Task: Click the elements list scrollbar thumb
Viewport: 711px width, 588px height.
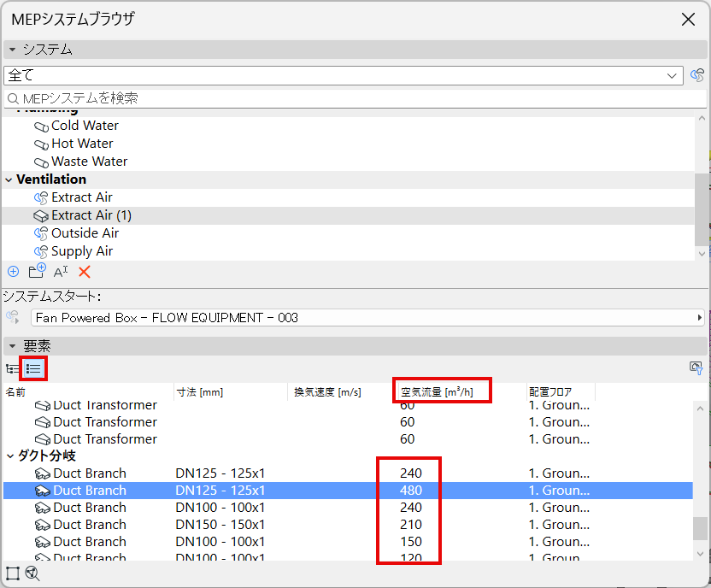Action: pos(700,529)
